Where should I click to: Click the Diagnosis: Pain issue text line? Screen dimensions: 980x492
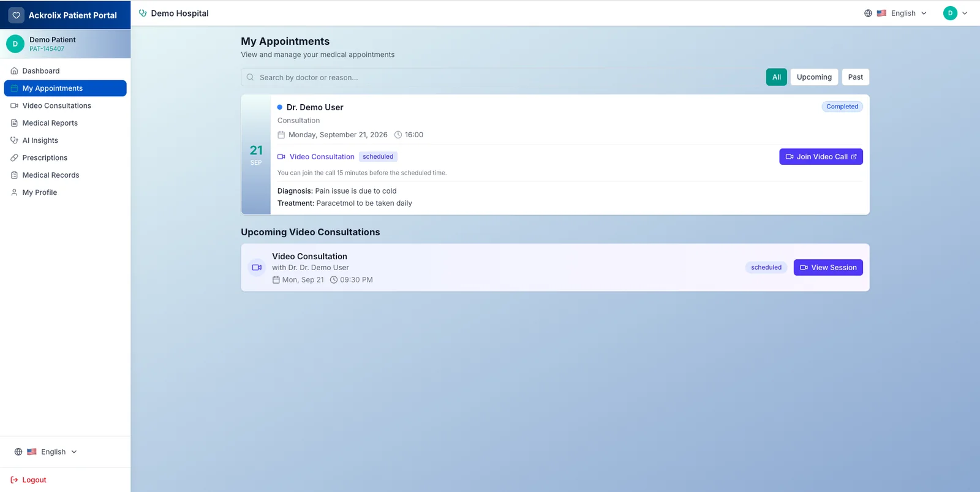tap(337, 191)
